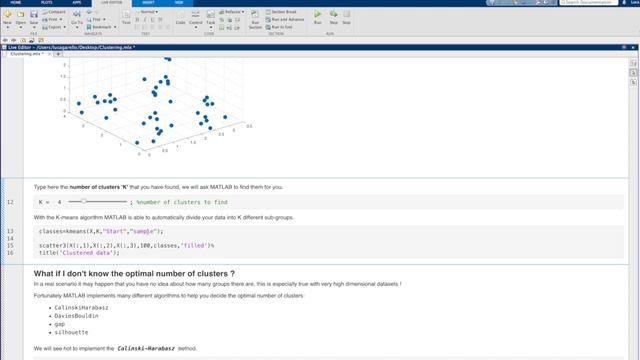640x360 pixels.
Task: Click the Stop button
Action: (x=347, y=17)
